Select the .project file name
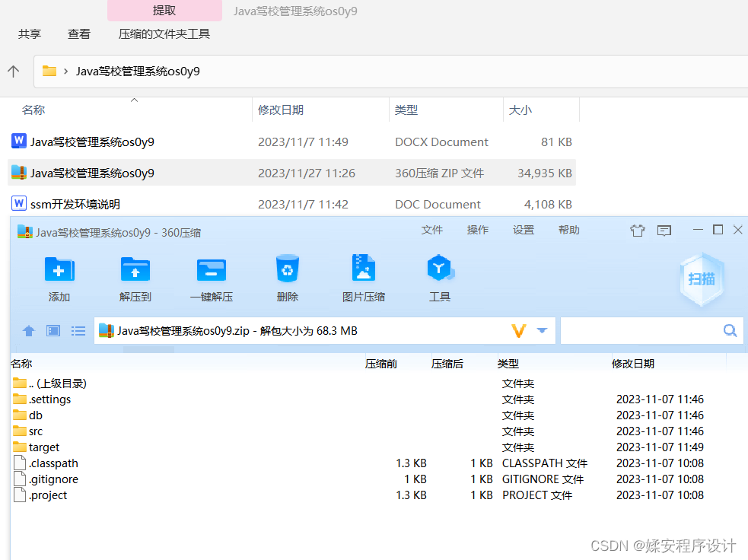This screenshot has width=748, height=560. pyautogui.click(x=48, y=495)
